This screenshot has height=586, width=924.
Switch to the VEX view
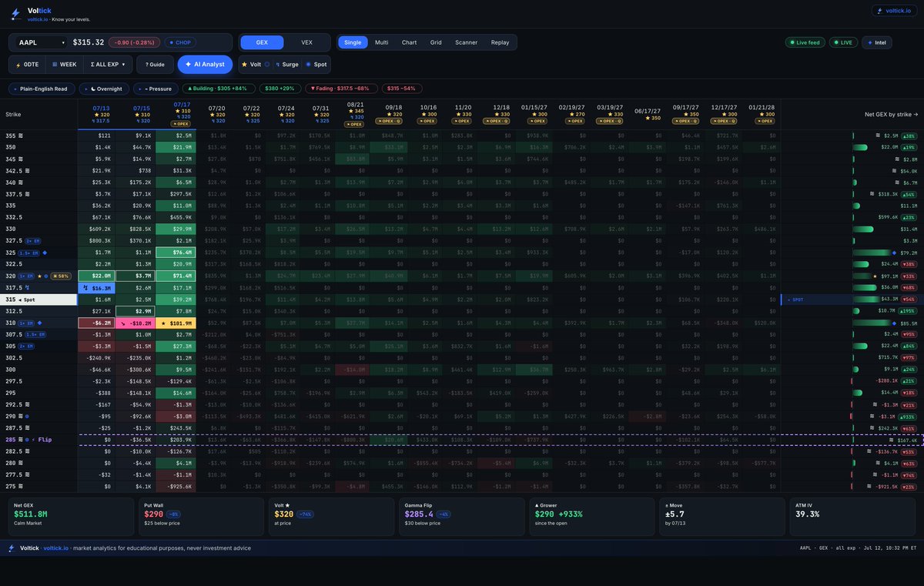tap(306, 42)
